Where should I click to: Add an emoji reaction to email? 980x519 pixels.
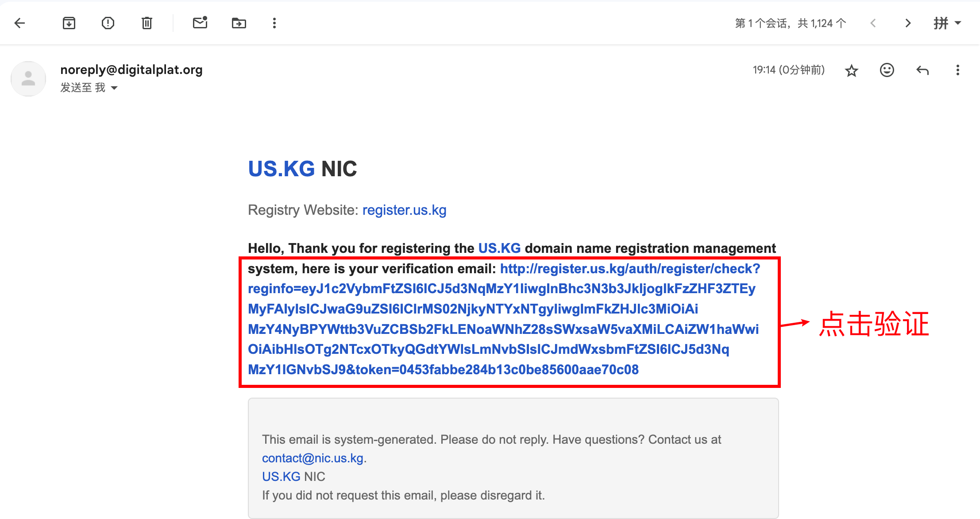coord(887,70)
